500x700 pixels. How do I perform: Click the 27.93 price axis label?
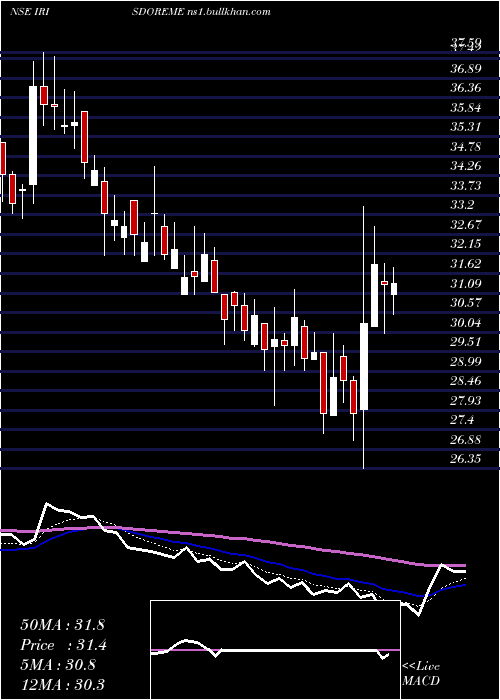(466, 400)
